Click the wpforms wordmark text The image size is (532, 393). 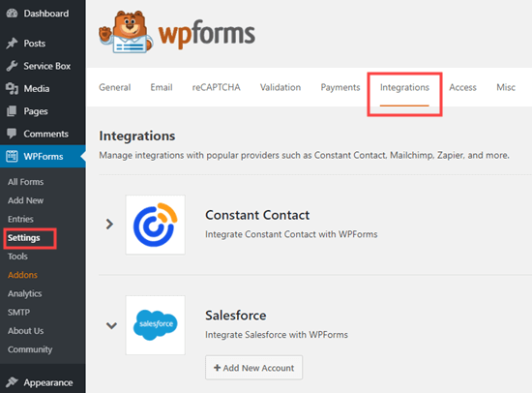click(207, 34)
